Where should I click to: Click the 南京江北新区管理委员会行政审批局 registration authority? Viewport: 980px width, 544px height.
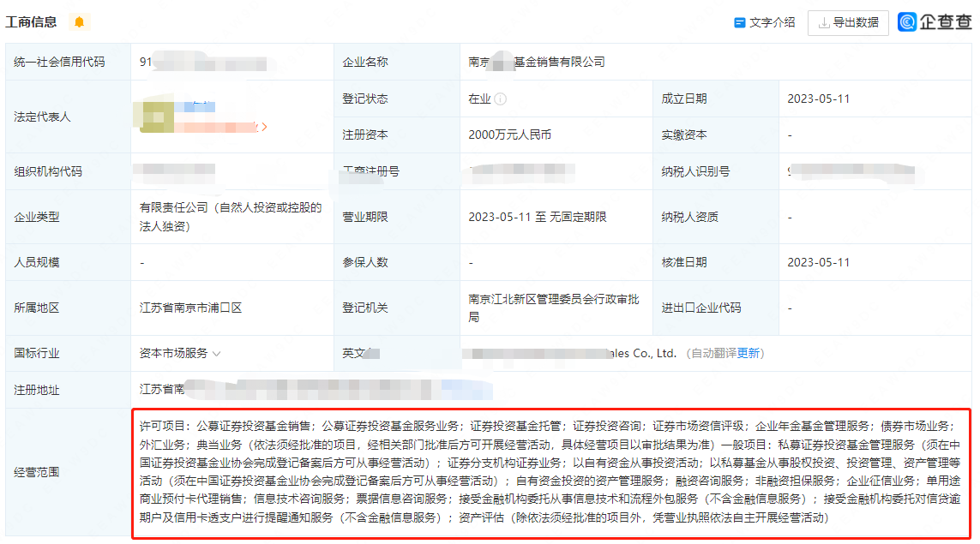(x=553, y=308)
